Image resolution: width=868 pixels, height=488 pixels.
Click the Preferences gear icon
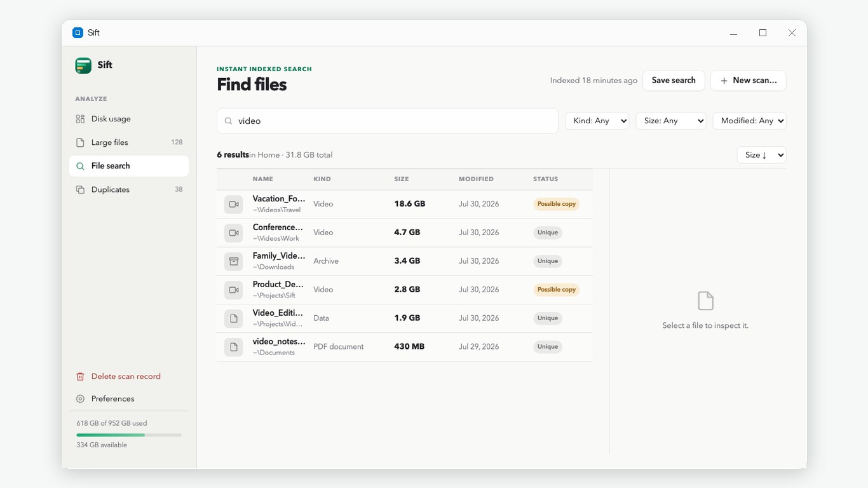[x=80, y=399]
